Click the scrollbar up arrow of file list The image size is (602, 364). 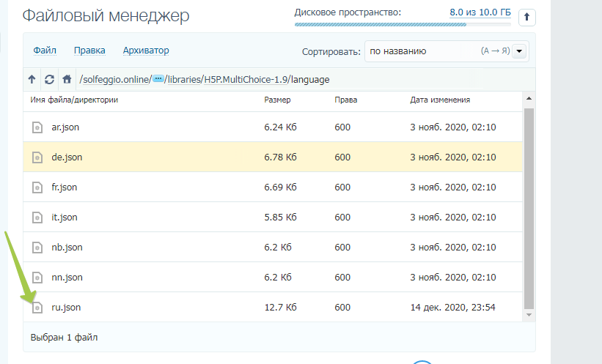[x=529, y=99]
